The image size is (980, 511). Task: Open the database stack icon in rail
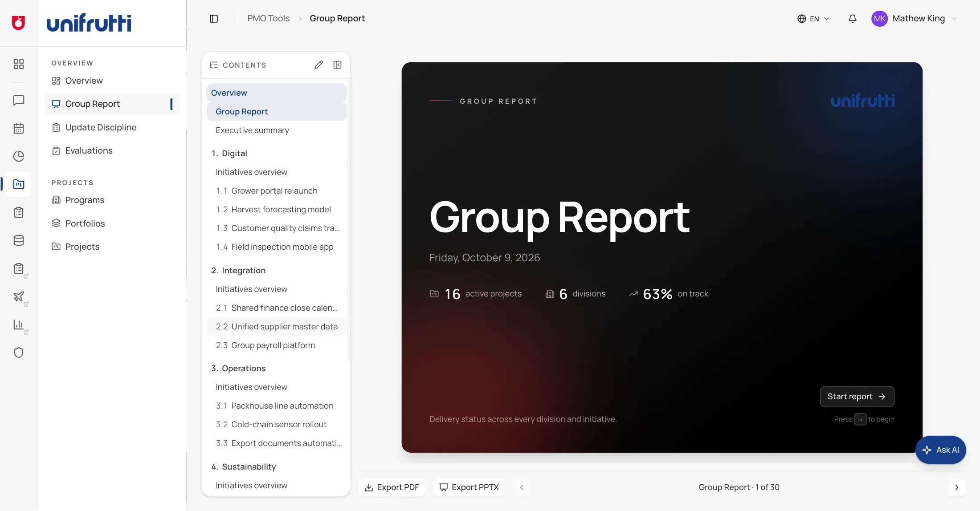[18, 240]
